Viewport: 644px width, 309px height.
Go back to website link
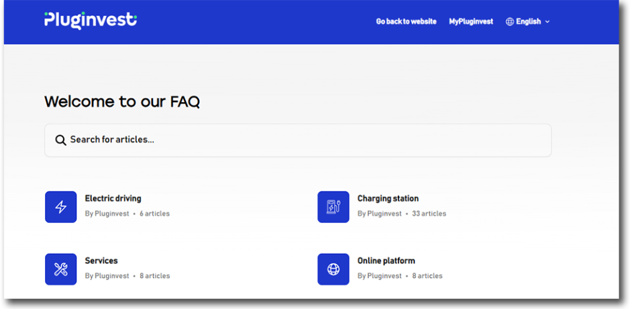tap(407, 21)
